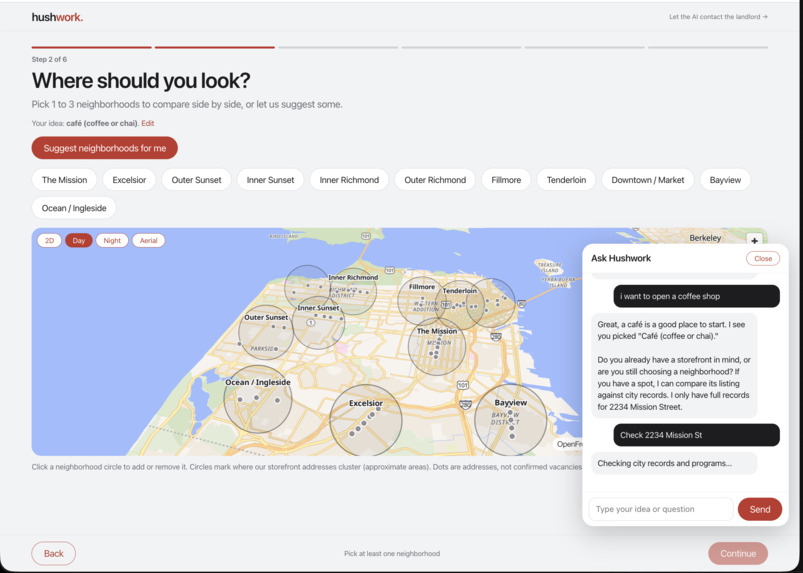Viewport: 803px width, 573px height.
Task: Click the Outer Sunset map circle
Action: (266, 332)
